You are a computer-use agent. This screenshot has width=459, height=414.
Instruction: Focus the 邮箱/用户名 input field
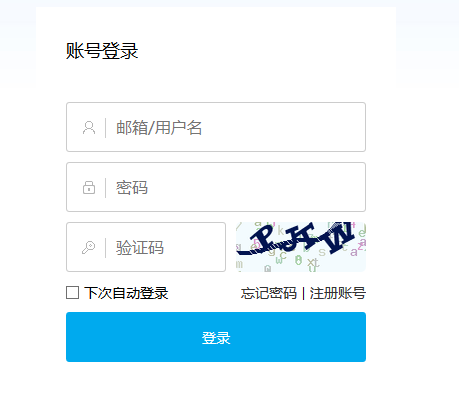[216, 127]
